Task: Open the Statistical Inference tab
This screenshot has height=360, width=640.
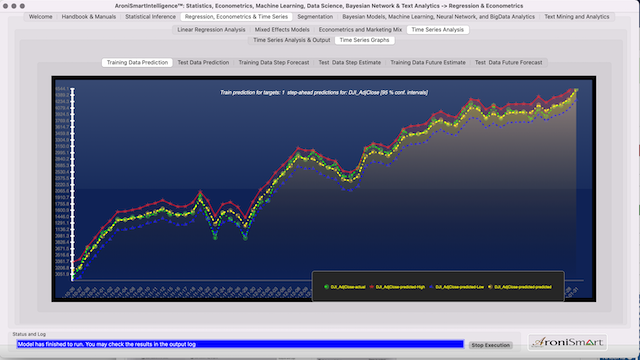Action: click(150, 17)
